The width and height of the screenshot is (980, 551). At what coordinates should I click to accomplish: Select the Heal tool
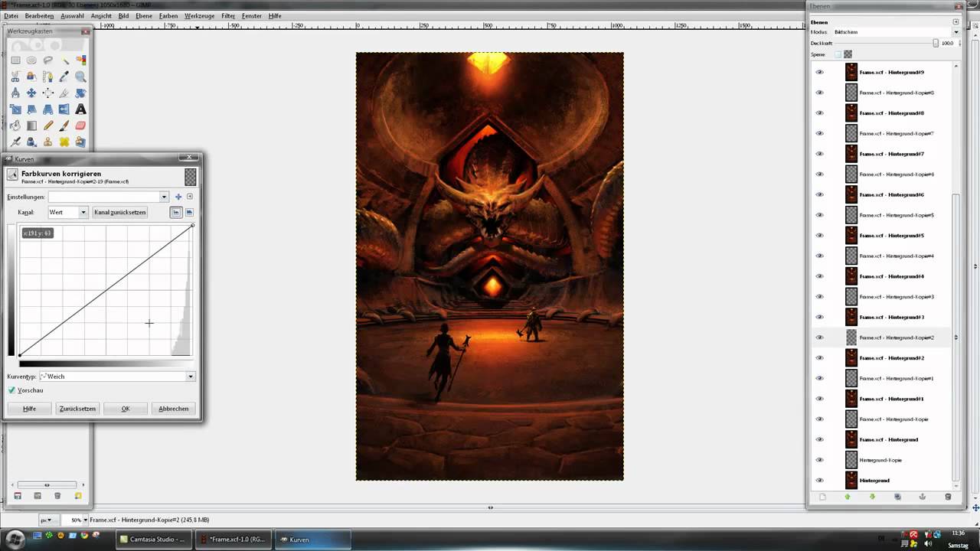(64, 142)
